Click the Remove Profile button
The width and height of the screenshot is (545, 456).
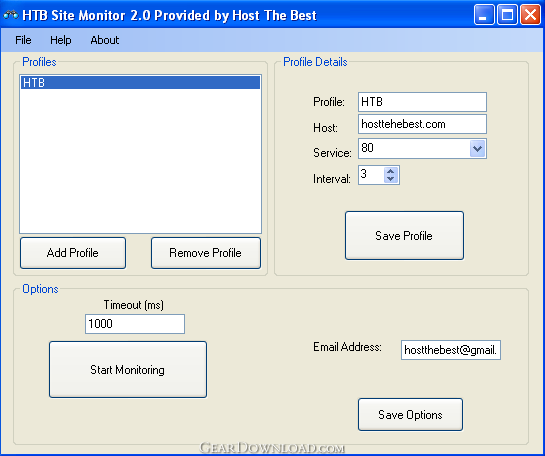[x=206, y=253]
